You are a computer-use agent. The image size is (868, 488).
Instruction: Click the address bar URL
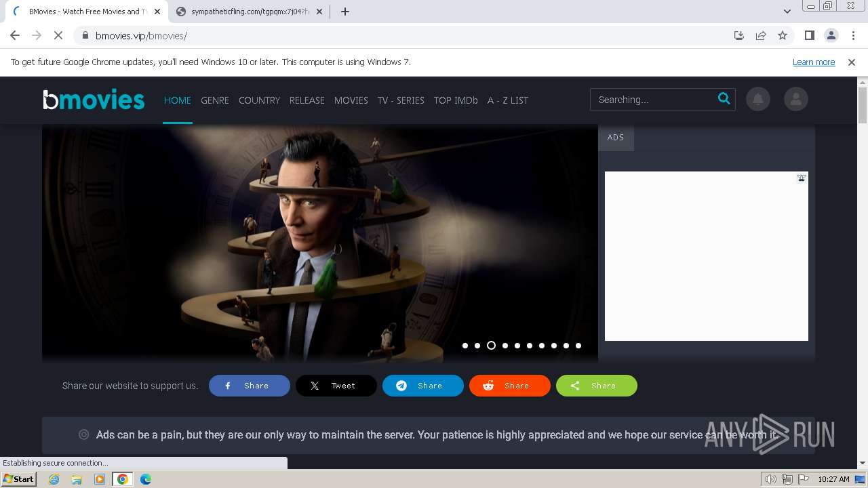pos(141,35)
